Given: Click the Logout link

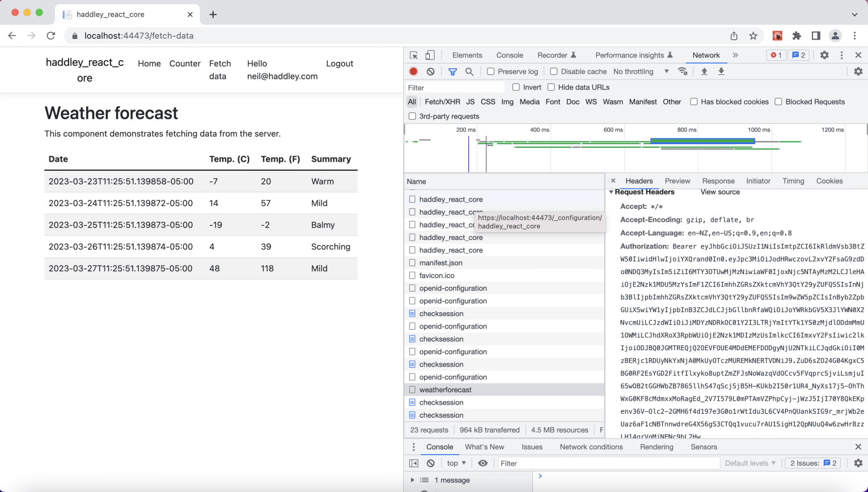Looking at the screenshot, I should click(340, 64).
